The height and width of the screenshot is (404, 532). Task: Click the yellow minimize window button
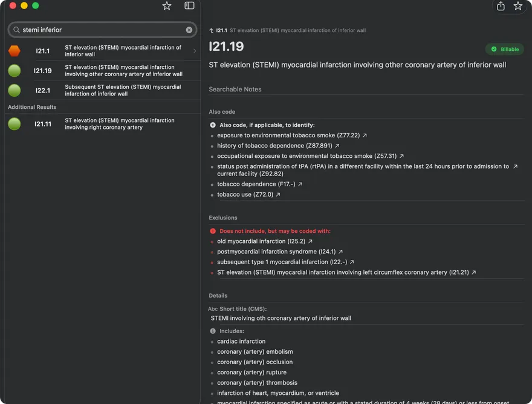[x=24, y=5]
